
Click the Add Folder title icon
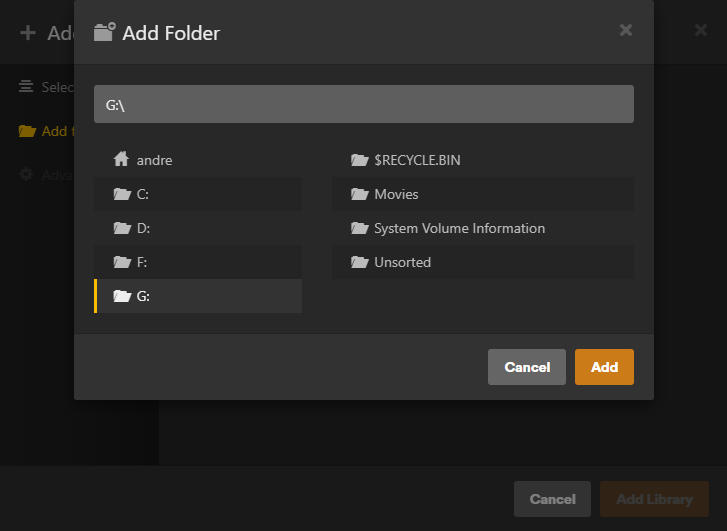click(104, 32)
